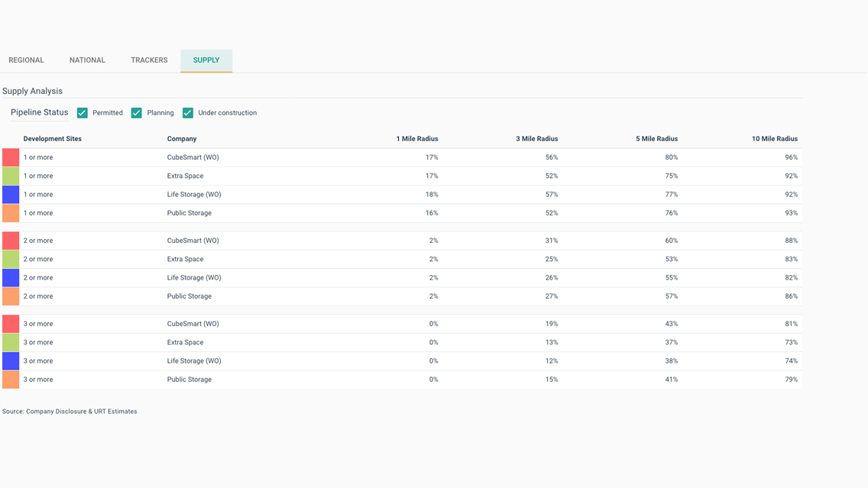Click the 96% value in 10 Mile Radius
Image resolution: width=868 pixels, height=488 pixels.
(x=791, y=157)
